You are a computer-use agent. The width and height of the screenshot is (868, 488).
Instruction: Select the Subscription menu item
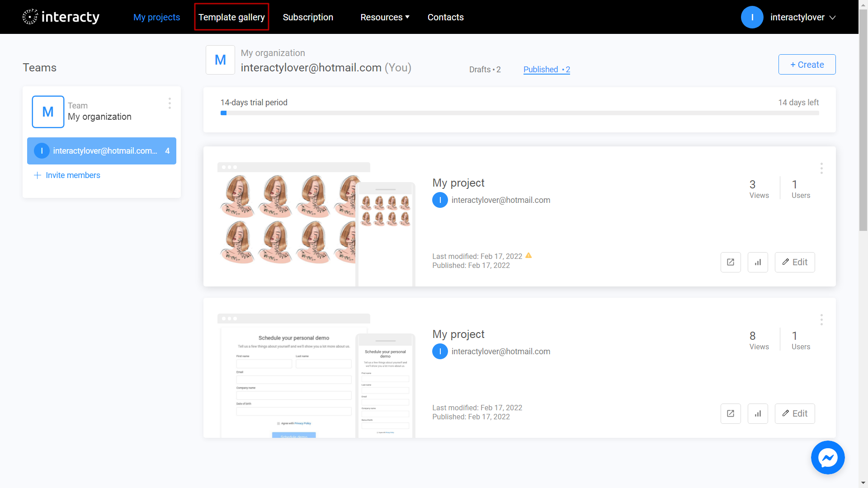point(308,17)
